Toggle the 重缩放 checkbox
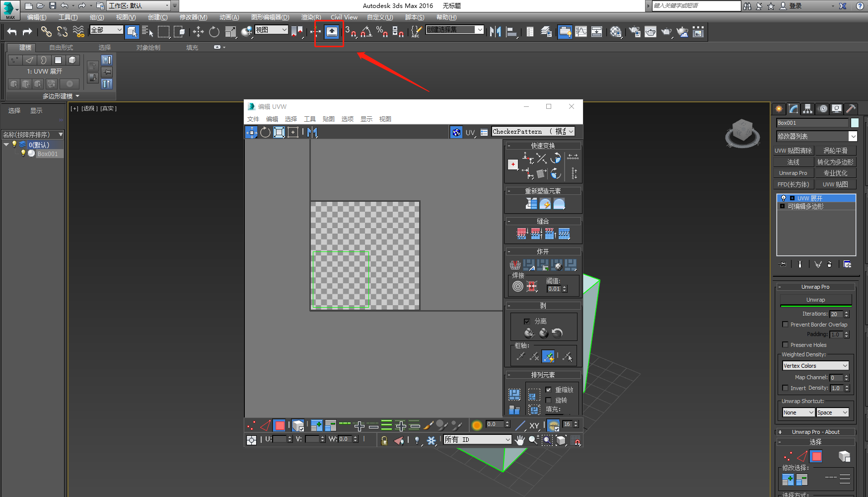The image size is (868, 497). [549, 390]
